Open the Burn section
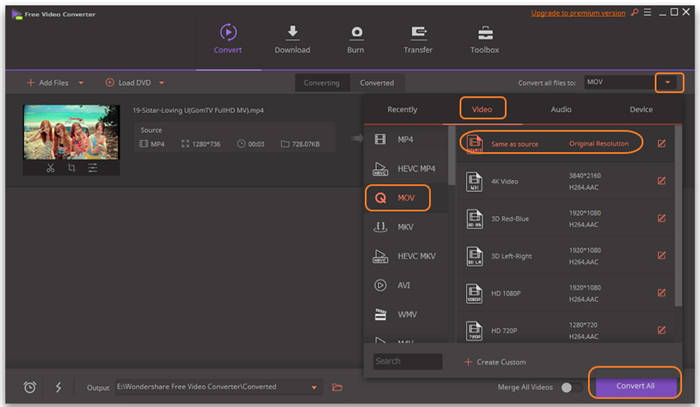700x407 pixels. click(x=356, y=39)
